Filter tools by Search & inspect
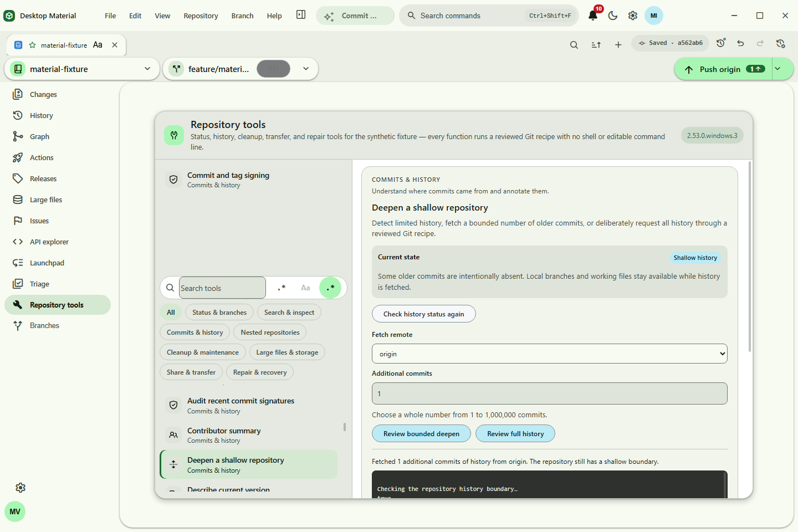The height and width of the screenshot is (532, 798). point(289,313)
